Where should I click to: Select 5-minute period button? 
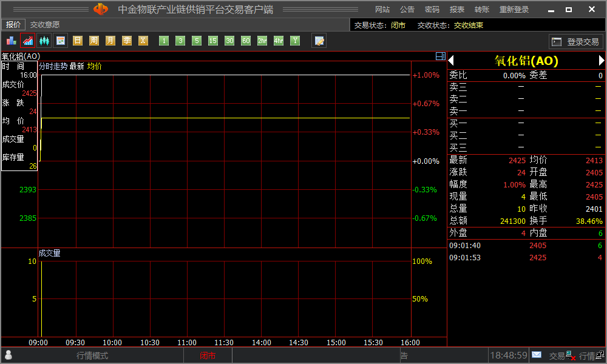197,41
